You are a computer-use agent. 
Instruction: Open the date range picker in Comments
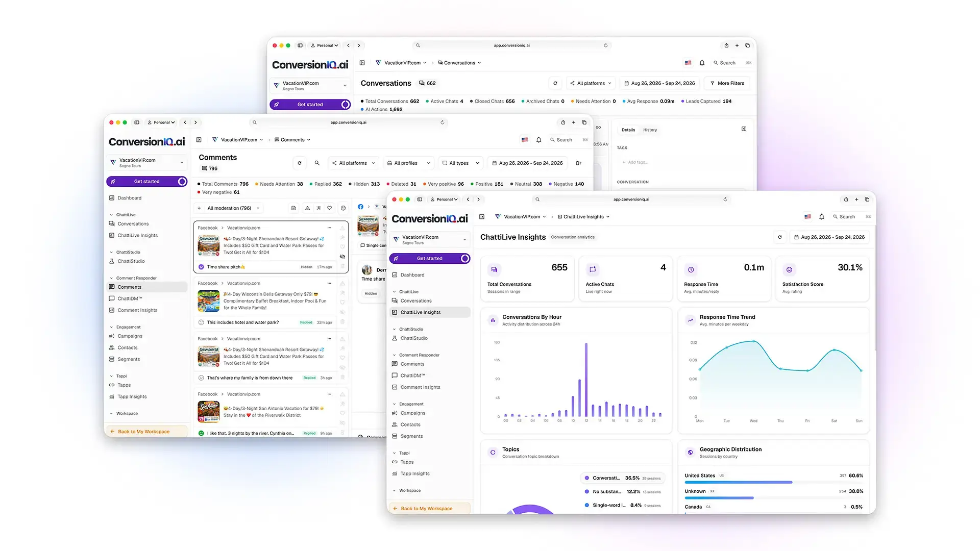pyautogui.click(x=528, y=163)
